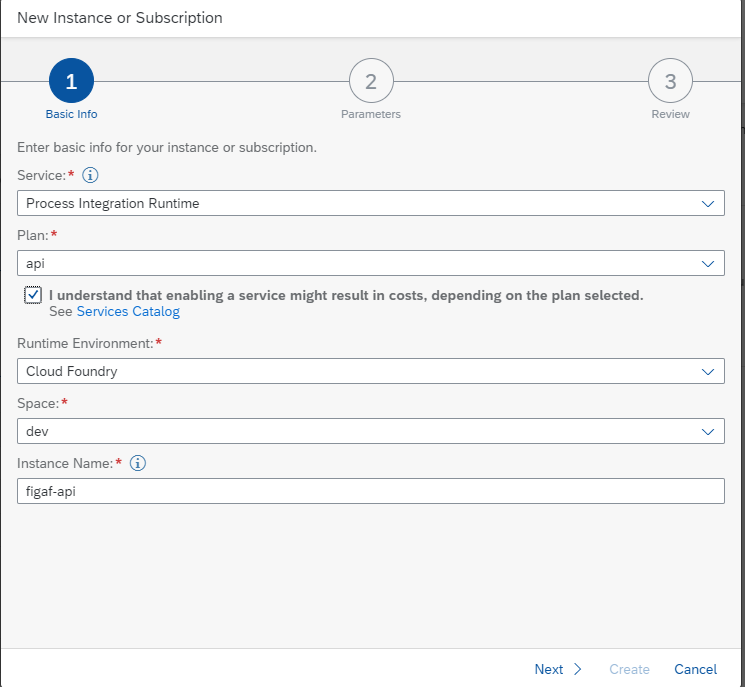The height and width of the screenshot is (687, 745).
Task: Click the dev space value
Action: [x=37, y=431]
